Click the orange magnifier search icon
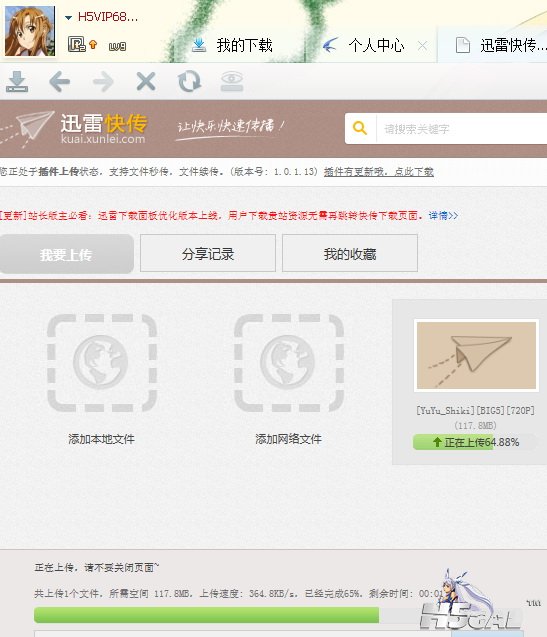 [x=360, y=128]
